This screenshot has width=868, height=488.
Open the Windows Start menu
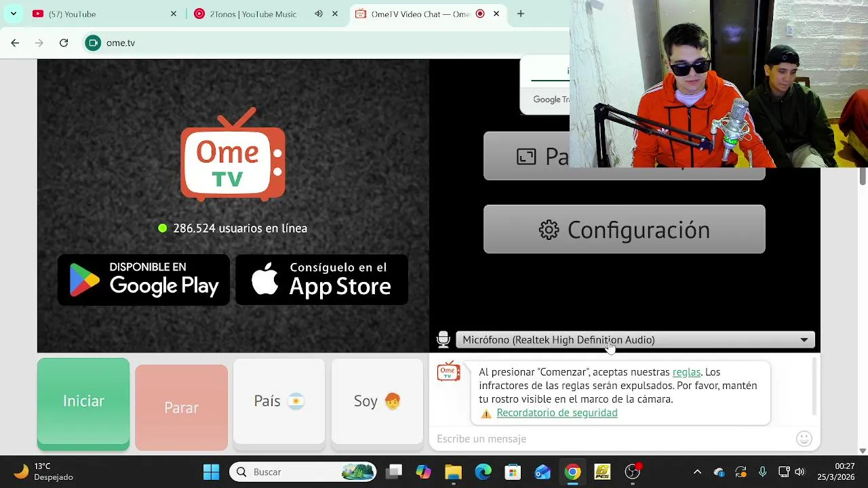(x=211, y=472)
